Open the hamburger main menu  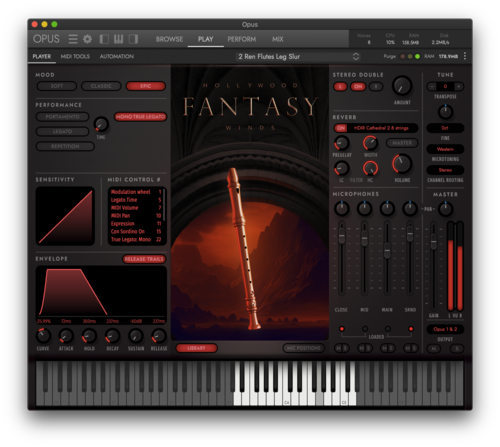pyautogui.click(x=73, y=39)
